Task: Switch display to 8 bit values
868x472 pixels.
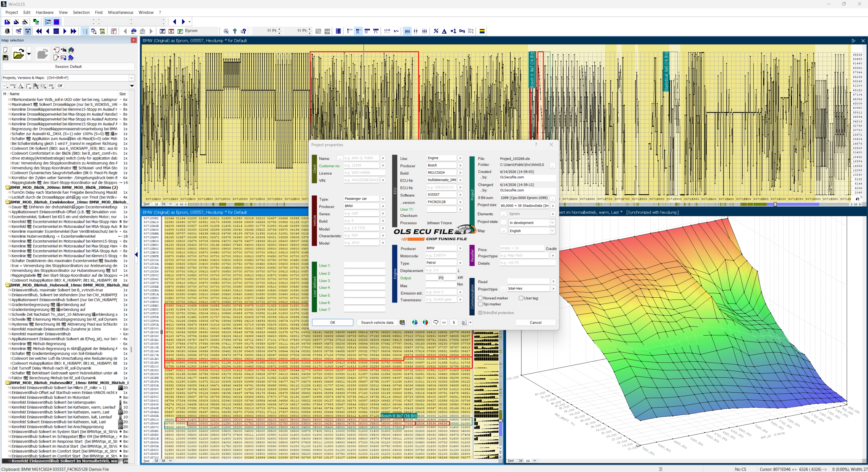Action: point(349,31)
